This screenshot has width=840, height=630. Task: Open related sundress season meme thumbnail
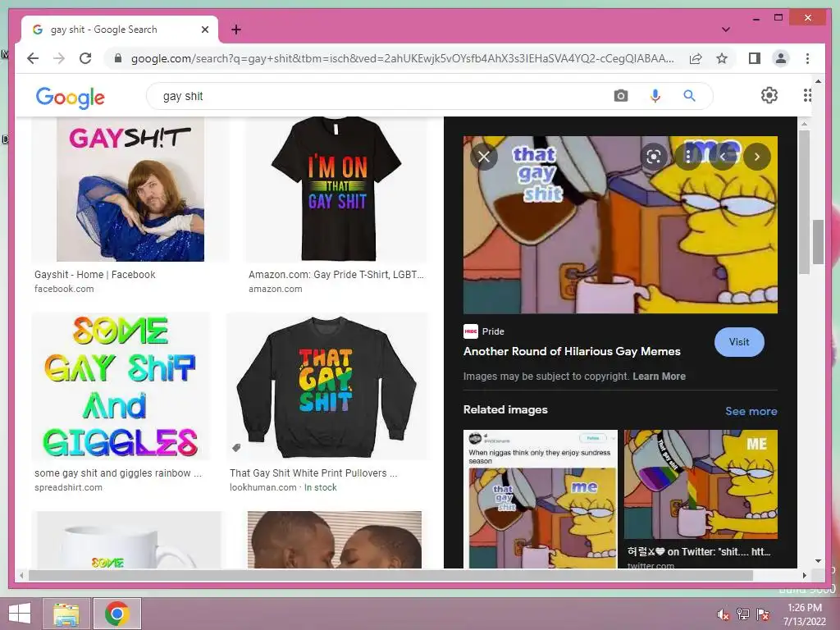coord(540,499)
